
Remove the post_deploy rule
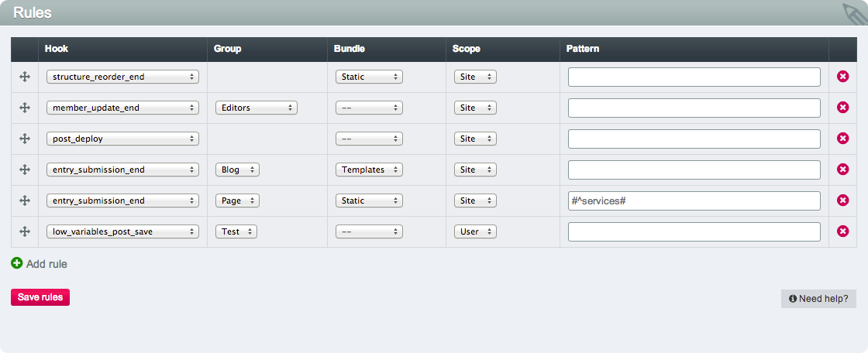843,139
